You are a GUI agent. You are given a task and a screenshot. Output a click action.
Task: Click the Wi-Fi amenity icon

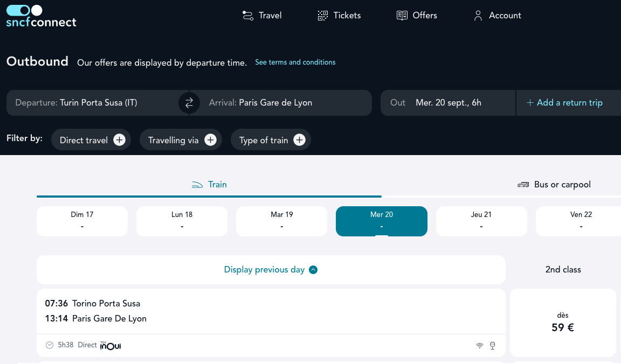pyautogui.click(x=479, y=345)
